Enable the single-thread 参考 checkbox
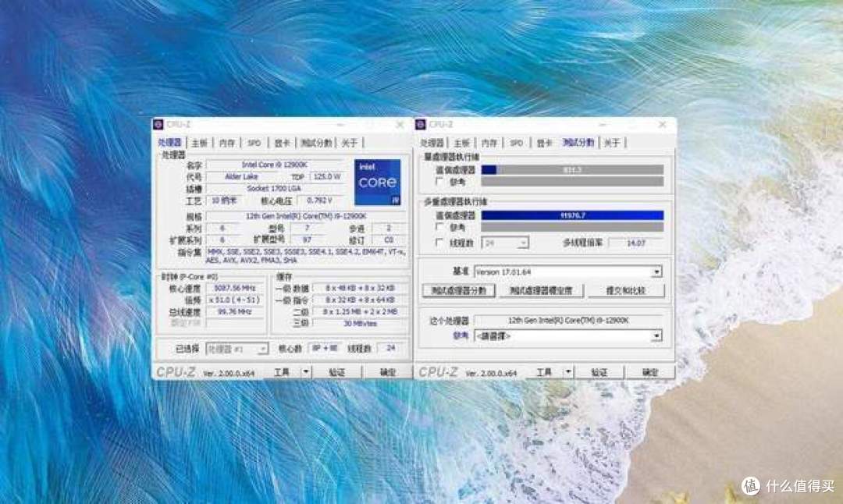The image size is (843, 504). 439,182
